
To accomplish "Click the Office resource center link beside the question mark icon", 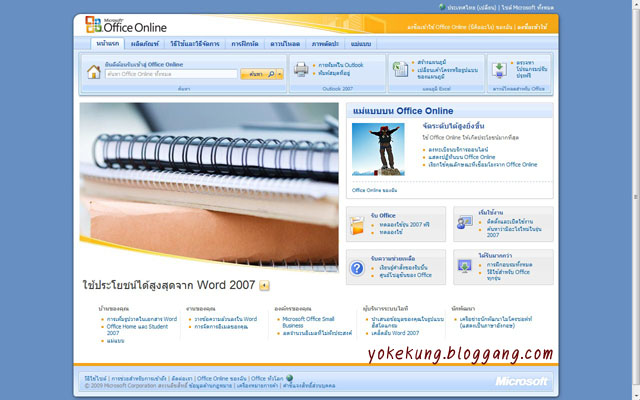I will (405, 275).
